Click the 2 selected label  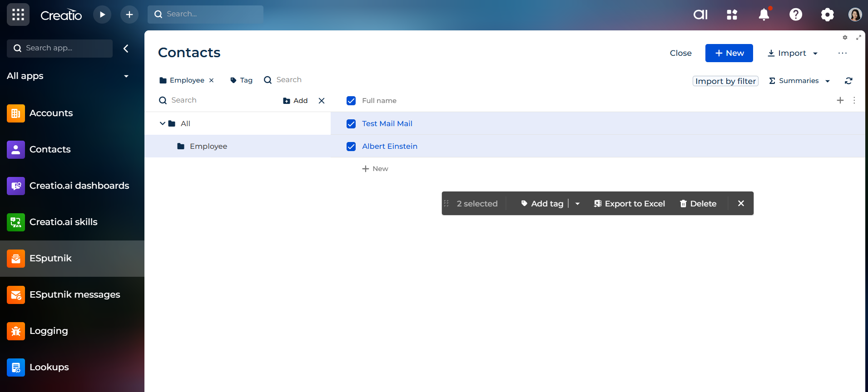[x=477, y=204]
